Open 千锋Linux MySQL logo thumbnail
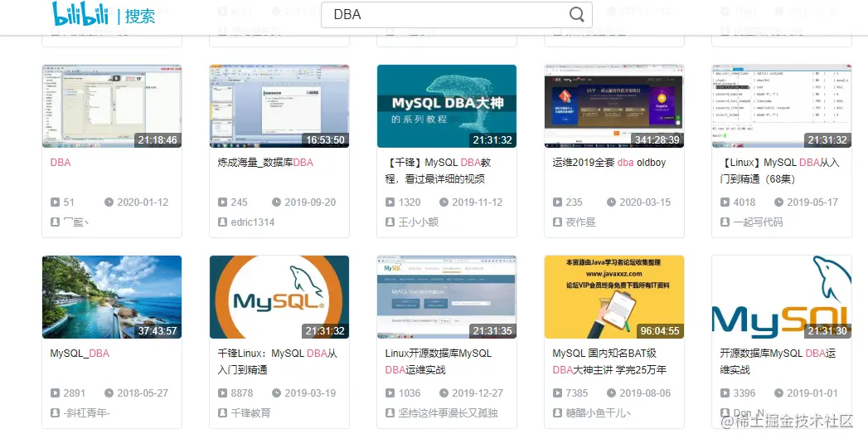 click(x=279, y=296)
